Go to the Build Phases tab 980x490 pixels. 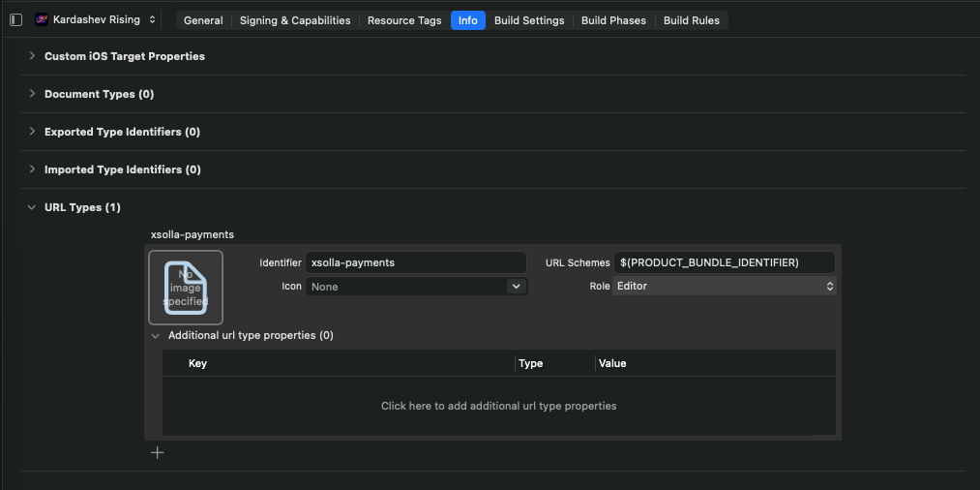(613, 20)
